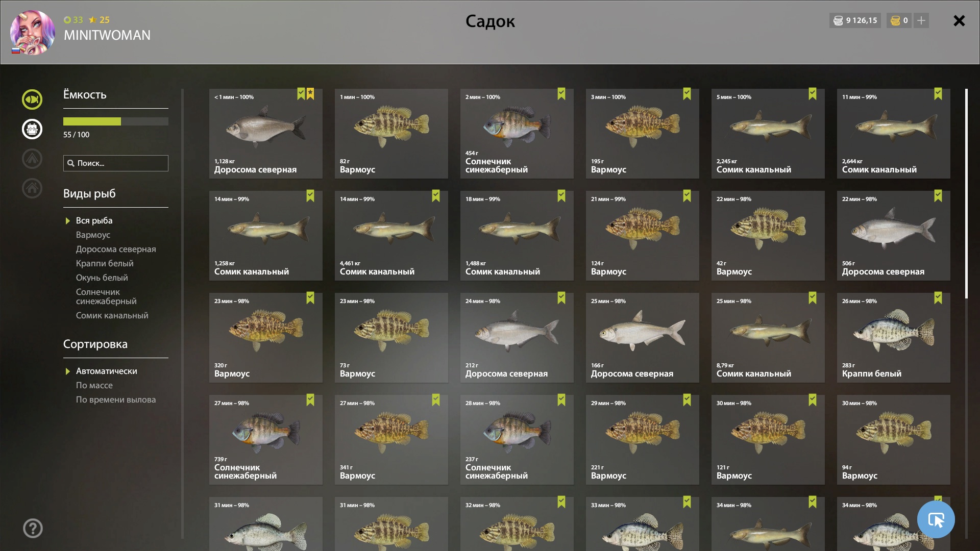Open the MINITWOMAN player avatar
This screenshot has height=551, width=980.
tap(33, 32)
